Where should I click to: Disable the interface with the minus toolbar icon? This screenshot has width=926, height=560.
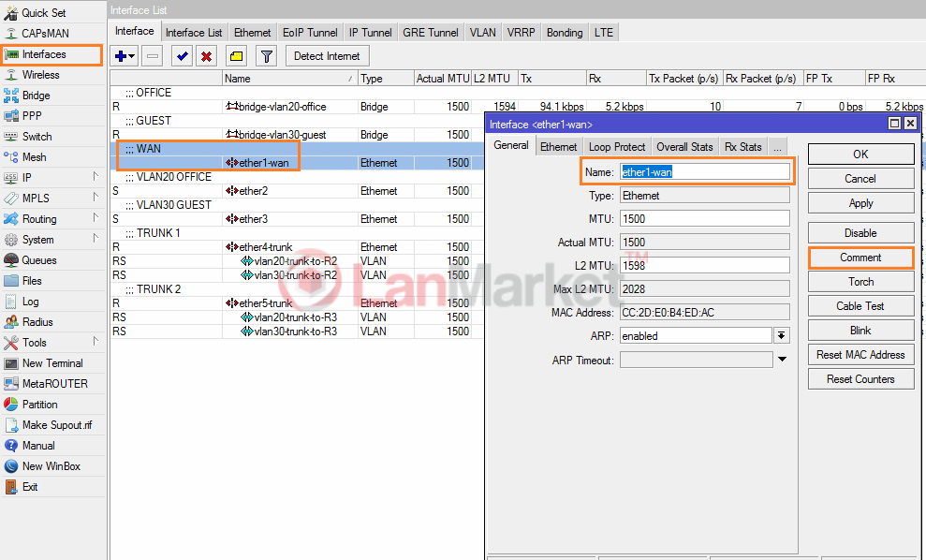(x=151, y=55)
